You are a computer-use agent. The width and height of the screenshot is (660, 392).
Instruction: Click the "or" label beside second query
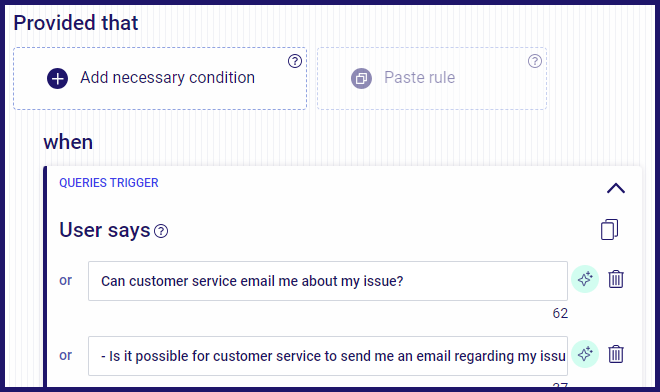pos(65,355)
